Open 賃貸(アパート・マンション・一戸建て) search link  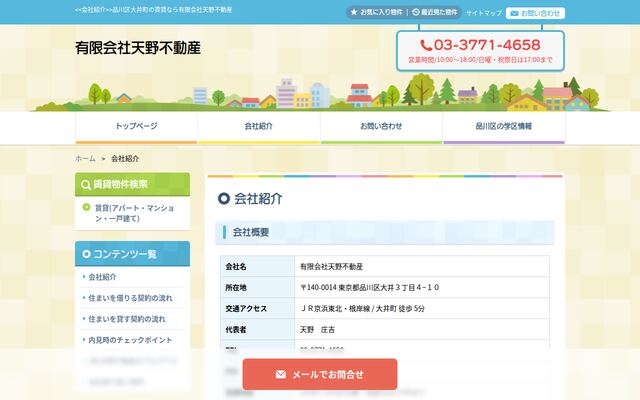(x=135, y=213)
